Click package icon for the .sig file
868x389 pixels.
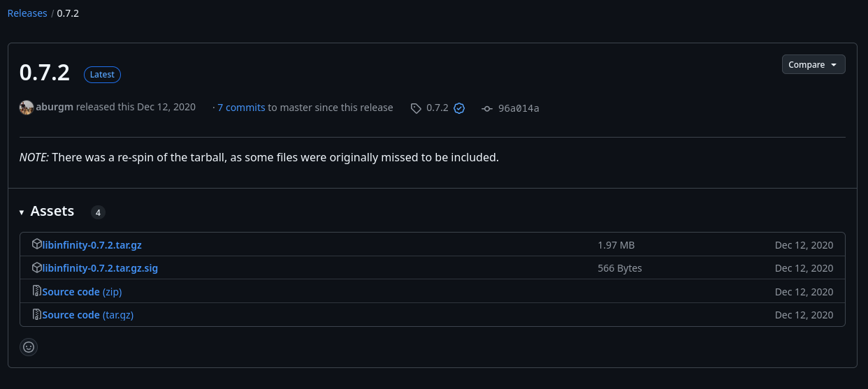[37, 267]
